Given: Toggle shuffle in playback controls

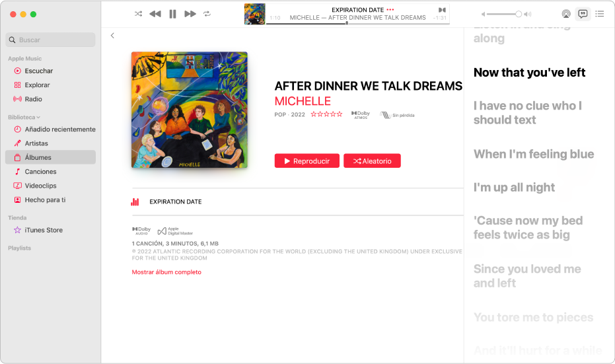Looking at the screenshot, I should pyautogui.click(x=138, y=14).
